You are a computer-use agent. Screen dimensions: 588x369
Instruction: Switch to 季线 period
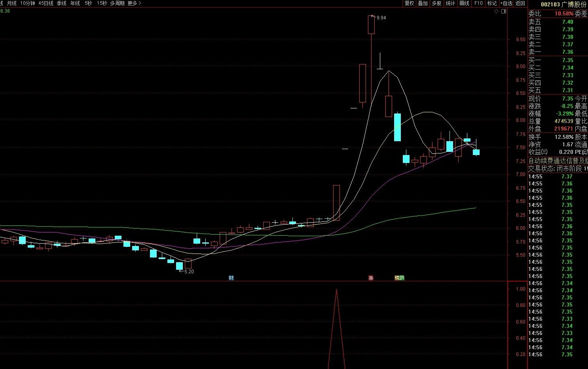pyautogui.click(x=61, y=3)
